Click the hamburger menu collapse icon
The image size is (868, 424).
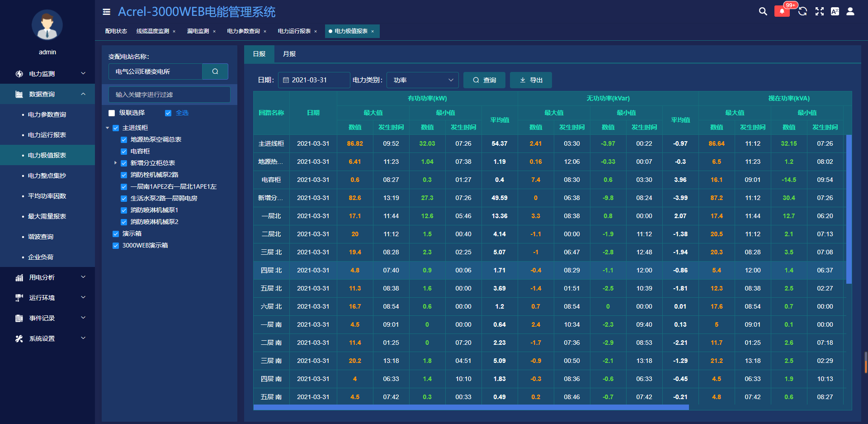[x=107, y=12]
